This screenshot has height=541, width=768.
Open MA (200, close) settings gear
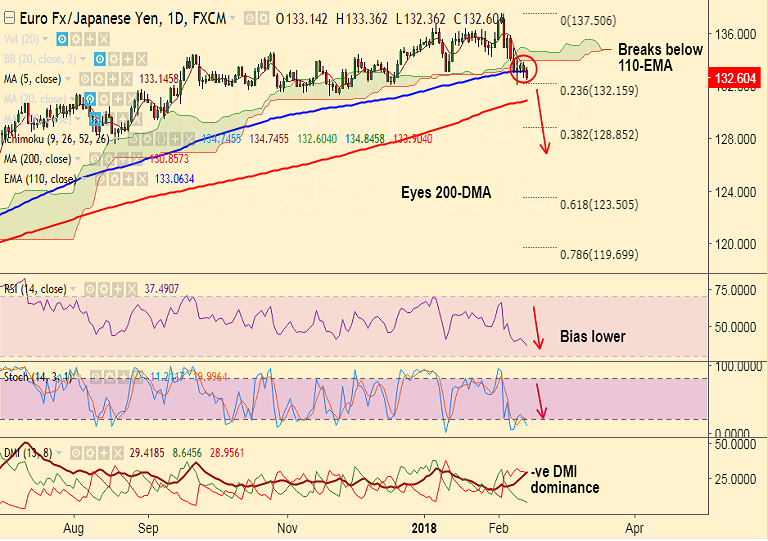tap(108, 159)
